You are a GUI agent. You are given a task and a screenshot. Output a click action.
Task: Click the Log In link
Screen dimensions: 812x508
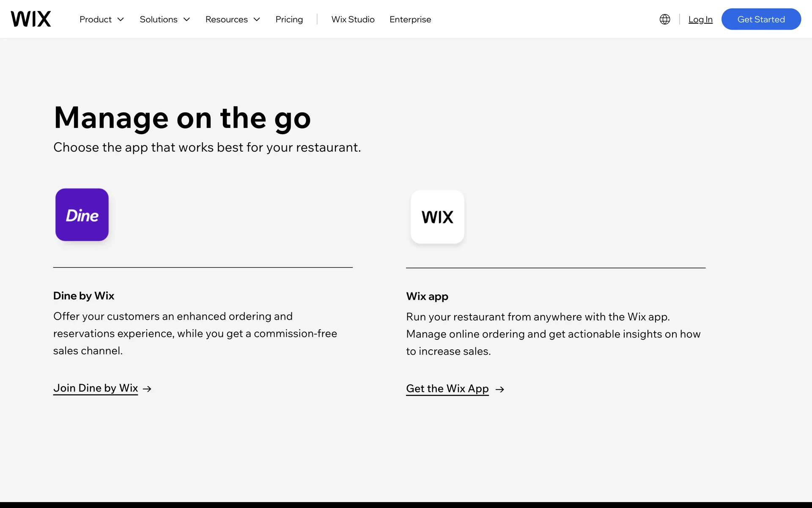700,19
